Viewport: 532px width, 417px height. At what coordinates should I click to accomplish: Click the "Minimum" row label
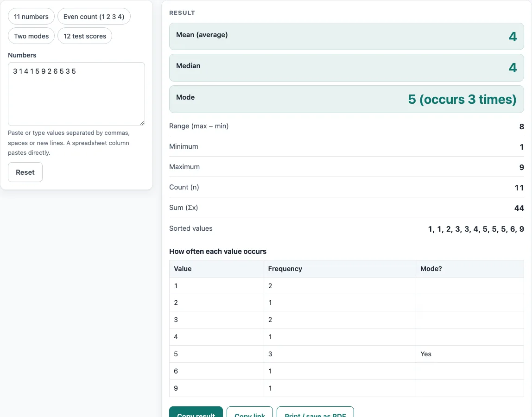(184, 146)
